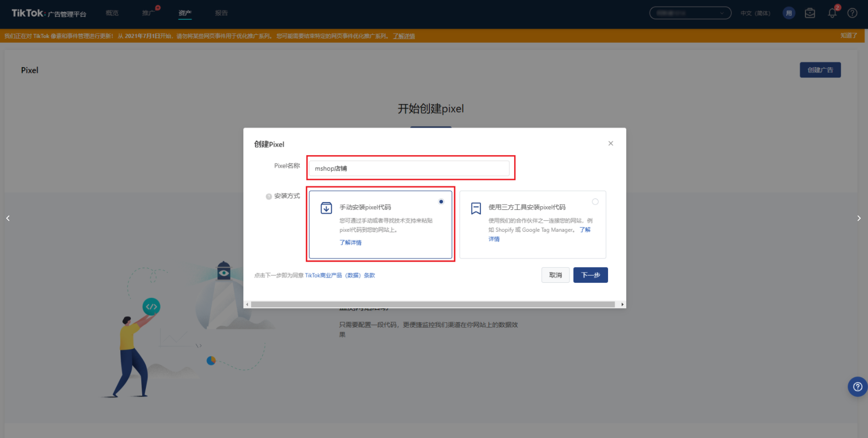Open the 中文 (简体) language selector
The height and width of the screenshot is (438, 868).
point(755,14)
